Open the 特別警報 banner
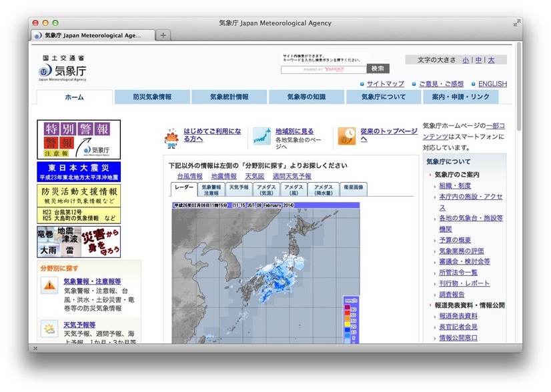551x392 pixels. click(x=79, y=139)
